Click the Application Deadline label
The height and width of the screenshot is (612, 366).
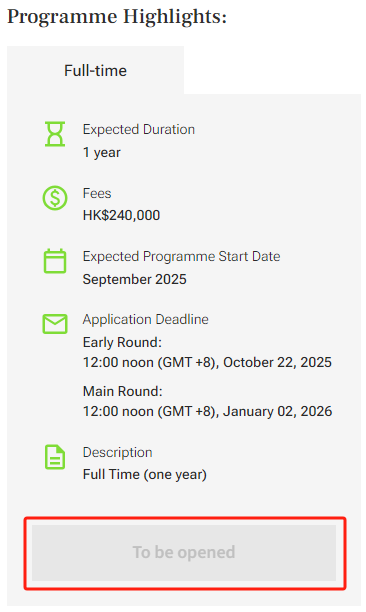pyautogui.click(x=146, y=319)
